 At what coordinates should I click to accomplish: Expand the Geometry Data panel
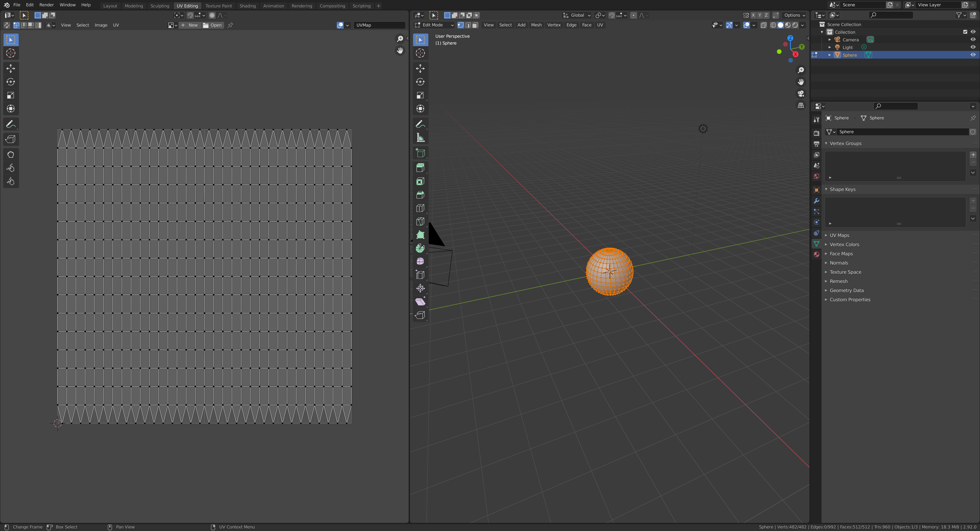point(846,291)
